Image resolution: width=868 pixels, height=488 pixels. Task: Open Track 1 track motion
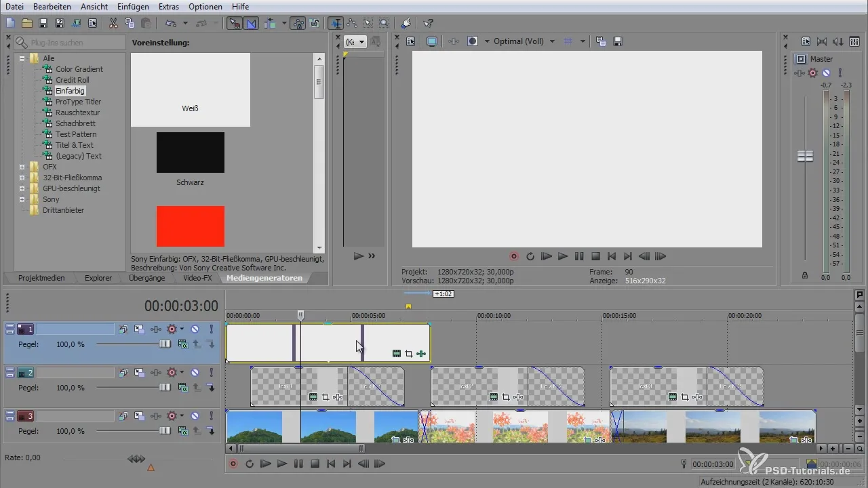coord(139,329)
